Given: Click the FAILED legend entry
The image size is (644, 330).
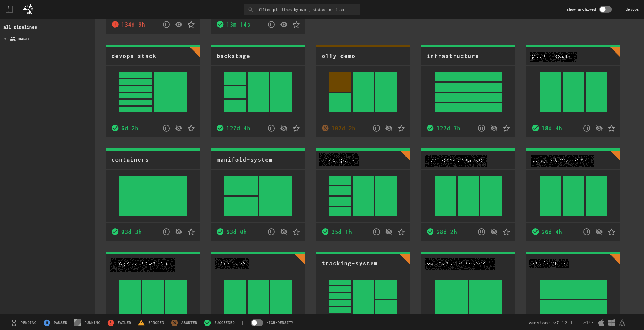Looking at the screenshot, I should [119, 323].
